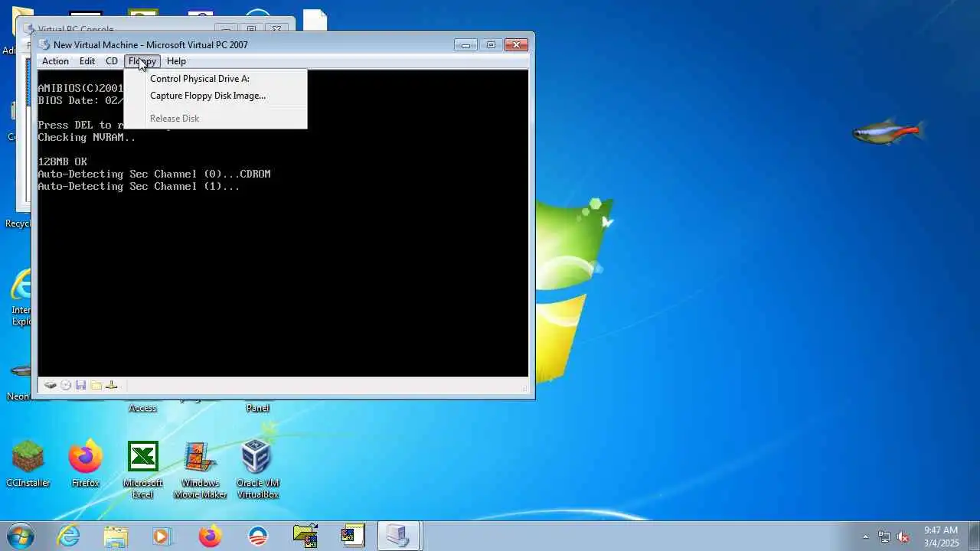
Task: Click the network tray icon
Action: (884, 536)
